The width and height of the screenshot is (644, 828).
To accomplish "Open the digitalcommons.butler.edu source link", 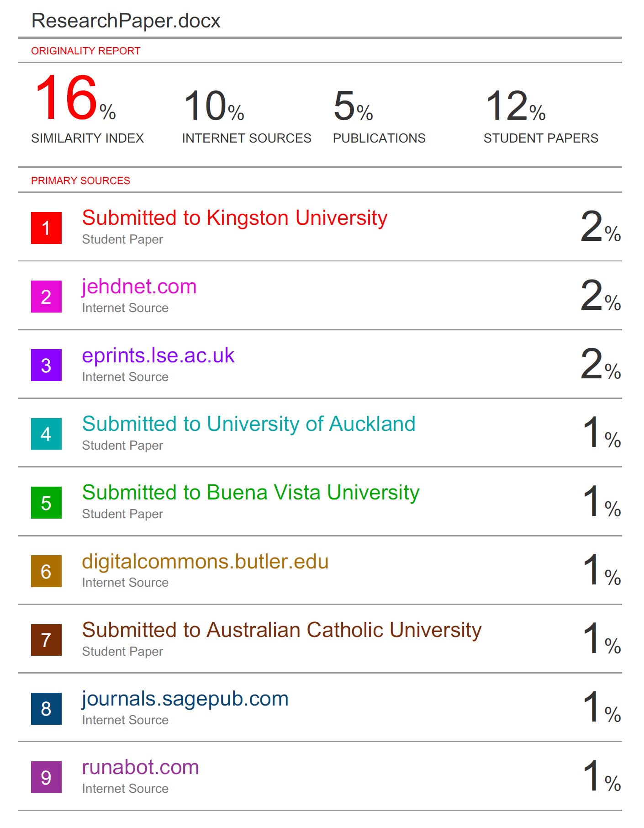I will [x=206, y=562].
